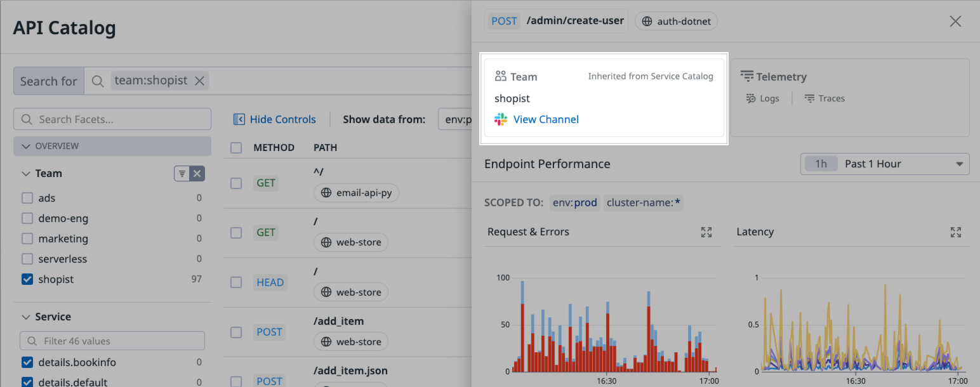980x387 pixels.
Task: Expand the Request & Errors graph fullscreen
Action: point(706,232)
